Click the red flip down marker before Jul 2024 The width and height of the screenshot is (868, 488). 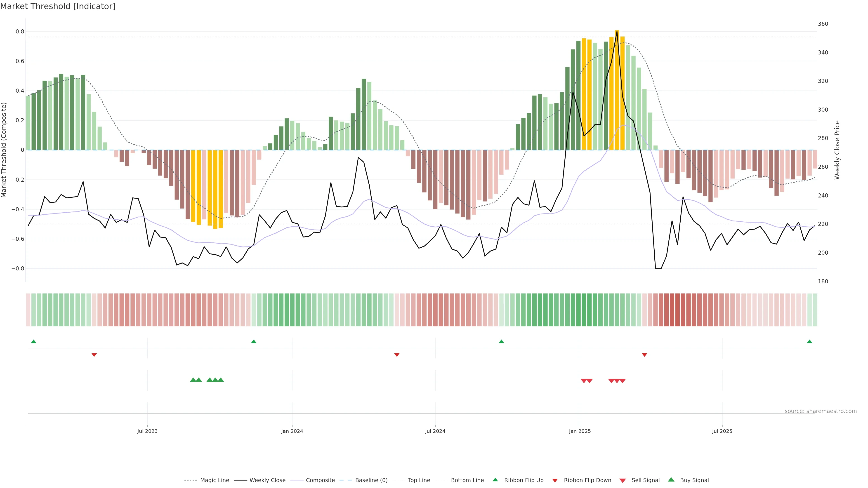(397, 355)
